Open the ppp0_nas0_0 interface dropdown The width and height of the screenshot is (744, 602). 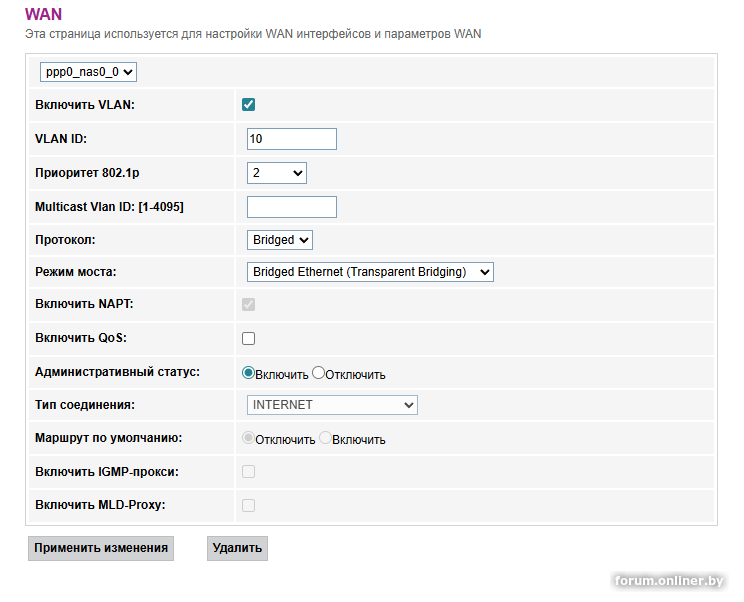pos(88,72)
